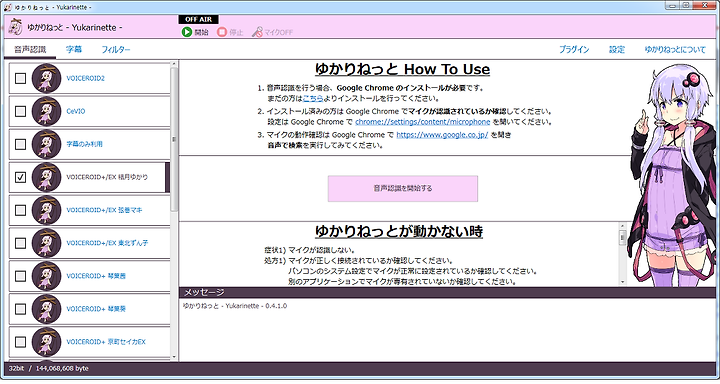Click the VOICEROID+ 京町セイカEX label
The width and height of the screenshot is (720, 384).
point(106,342)
